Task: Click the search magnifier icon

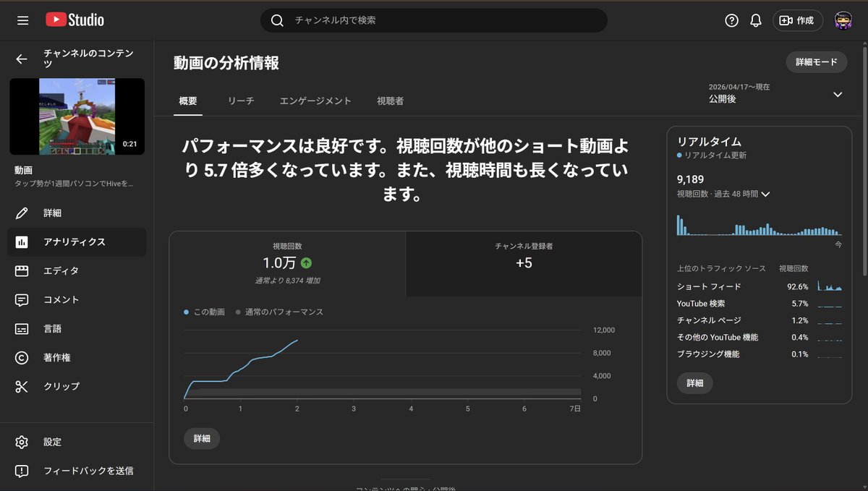Action: point(277,20)
